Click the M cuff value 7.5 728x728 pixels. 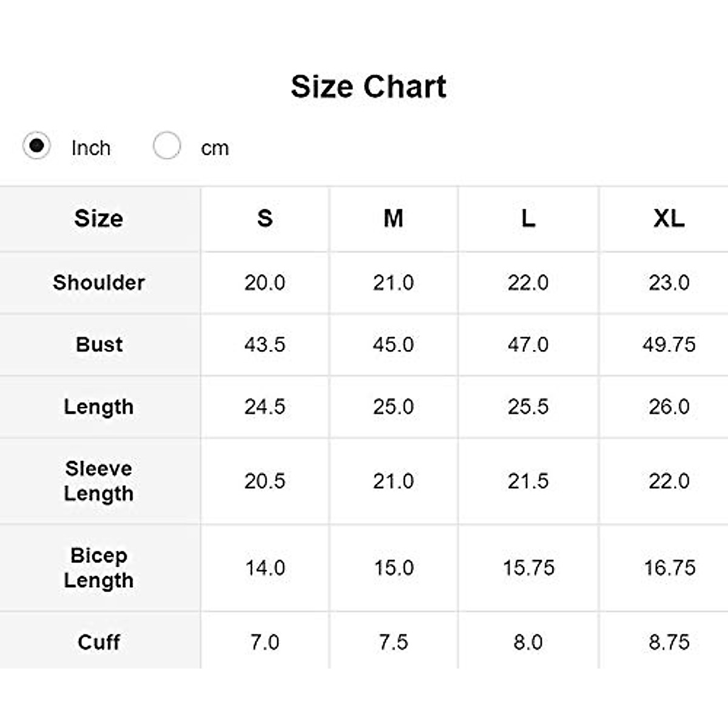[x=393, y=642]
